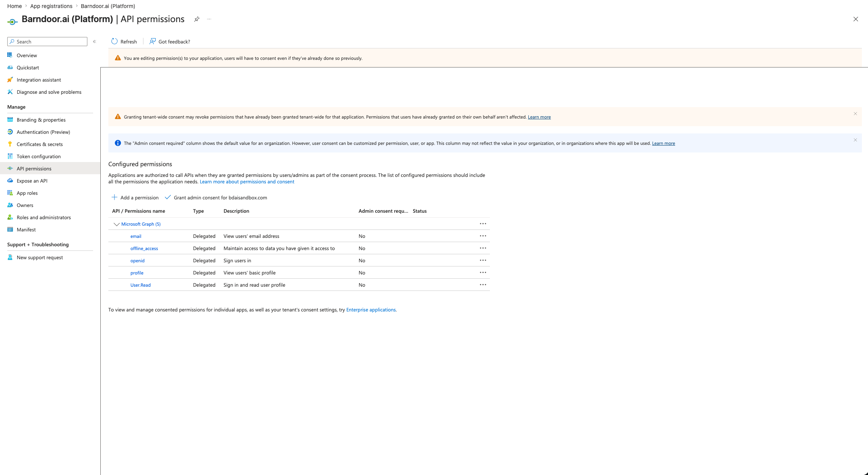Click the App roles icon
The height and width of the screenshot is (475, 868).
10,193
